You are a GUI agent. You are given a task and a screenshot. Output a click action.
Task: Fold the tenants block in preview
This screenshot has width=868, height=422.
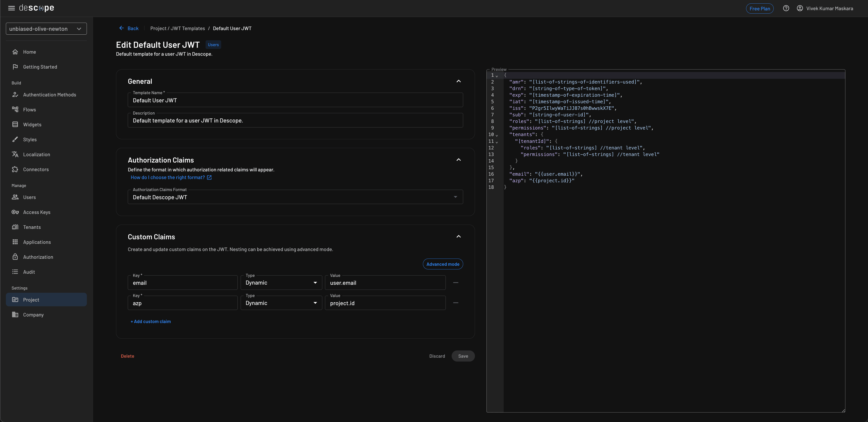tap(497, 135)
